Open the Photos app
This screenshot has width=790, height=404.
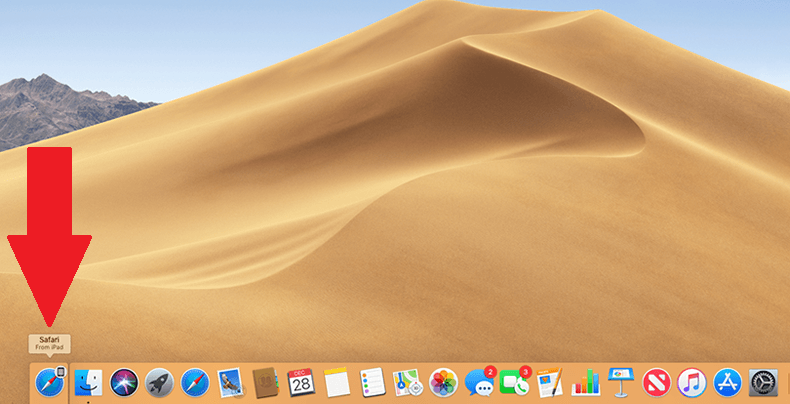point(443,383)
